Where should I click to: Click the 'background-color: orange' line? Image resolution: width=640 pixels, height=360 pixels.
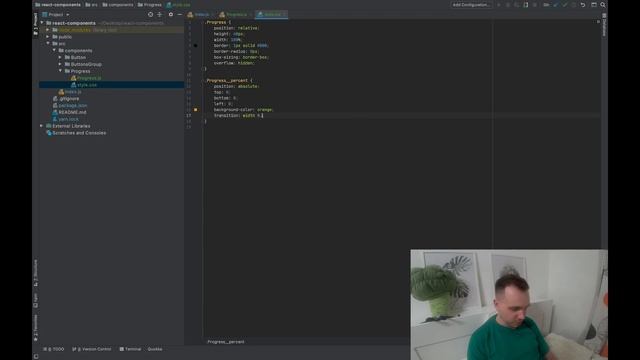tap(243, 110)
